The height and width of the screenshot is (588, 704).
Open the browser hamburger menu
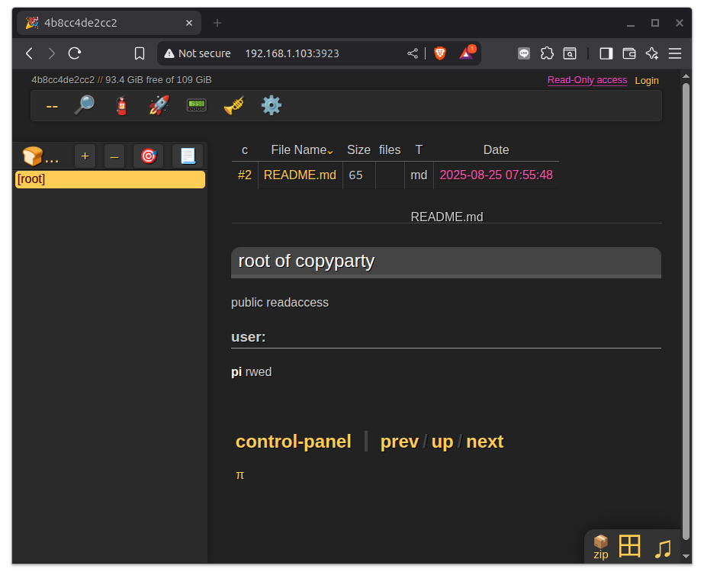click(x=675, y=53)
